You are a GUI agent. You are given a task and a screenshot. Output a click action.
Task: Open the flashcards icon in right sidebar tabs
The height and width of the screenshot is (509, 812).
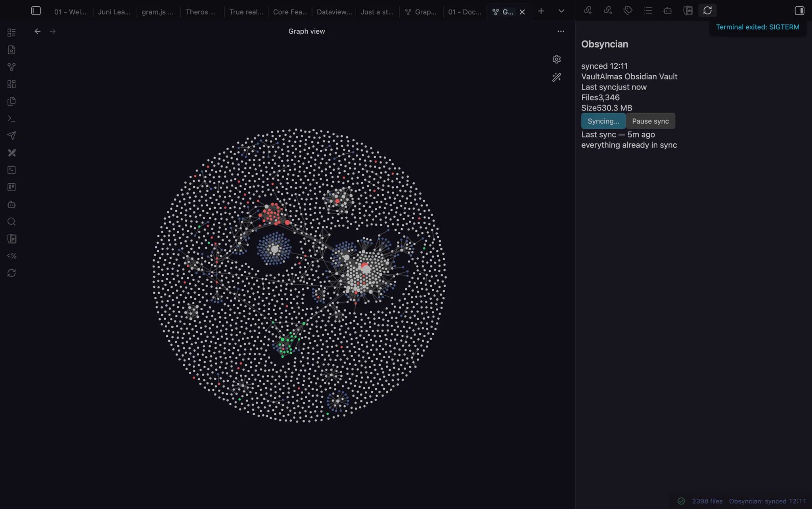coord(688,11)
